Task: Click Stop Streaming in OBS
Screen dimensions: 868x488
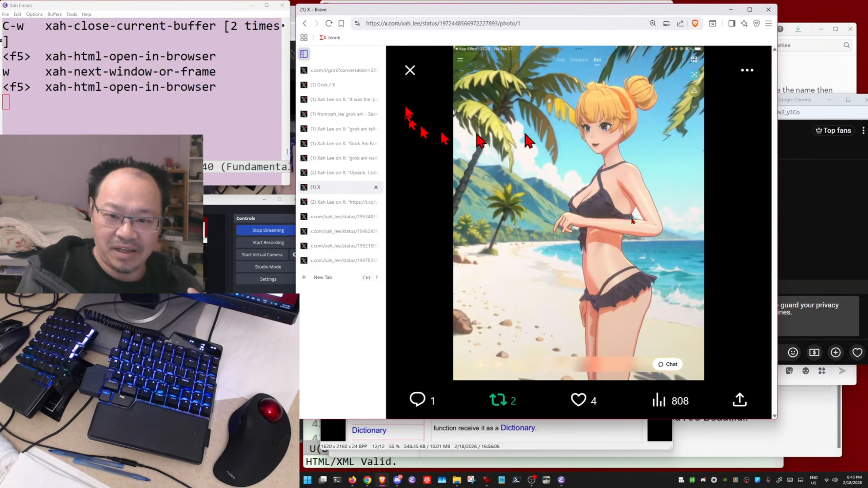Action: click(x=268, y=230)
